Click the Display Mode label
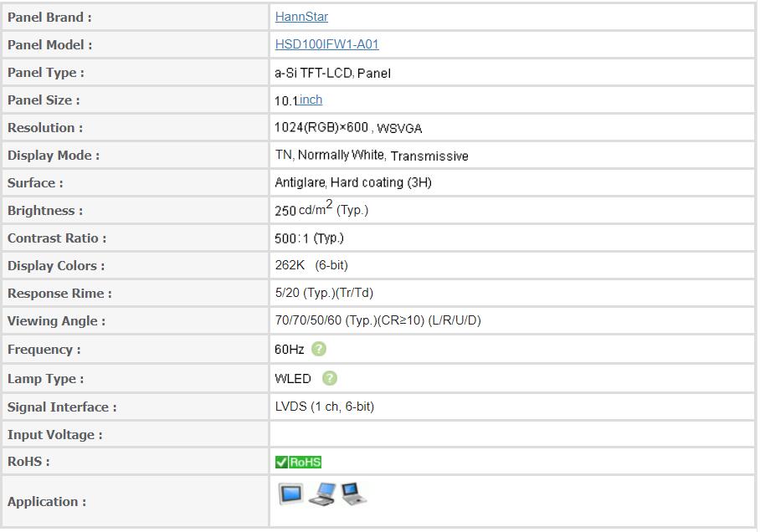 coord(54,156)
